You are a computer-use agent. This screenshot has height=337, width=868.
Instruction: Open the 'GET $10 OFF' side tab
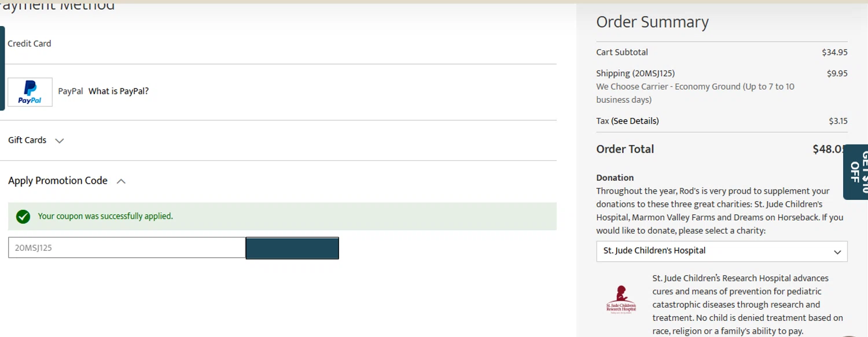click(858, 172)
